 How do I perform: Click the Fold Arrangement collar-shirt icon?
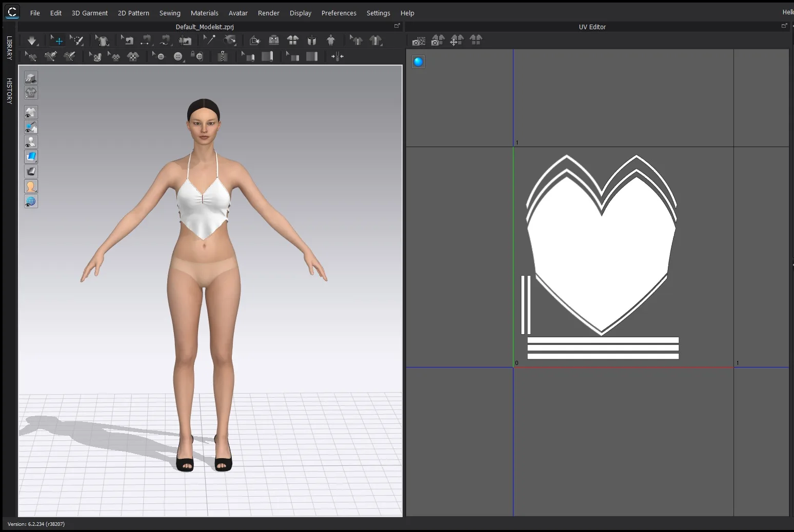(x=274, y=40)
